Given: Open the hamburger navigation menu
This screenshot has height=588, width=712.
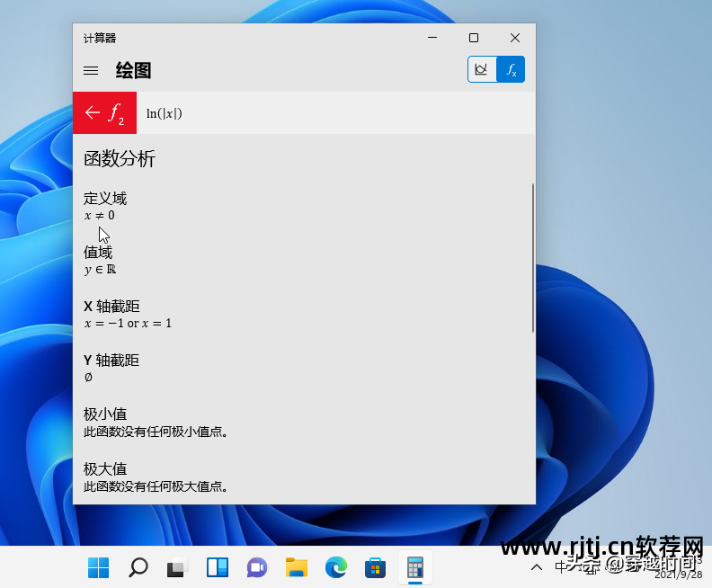Looking at the screenshot, I should (91, 70).
